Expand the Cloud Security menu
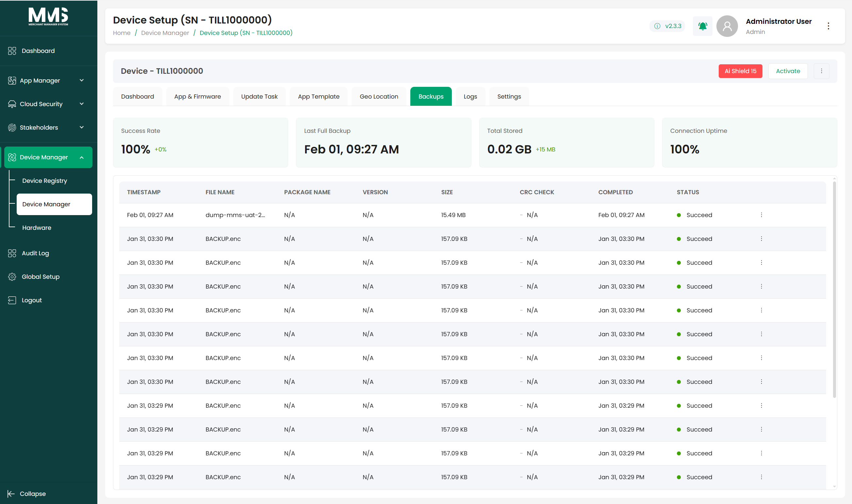Screen dimensions: 852x504 (x=82, y=104)
